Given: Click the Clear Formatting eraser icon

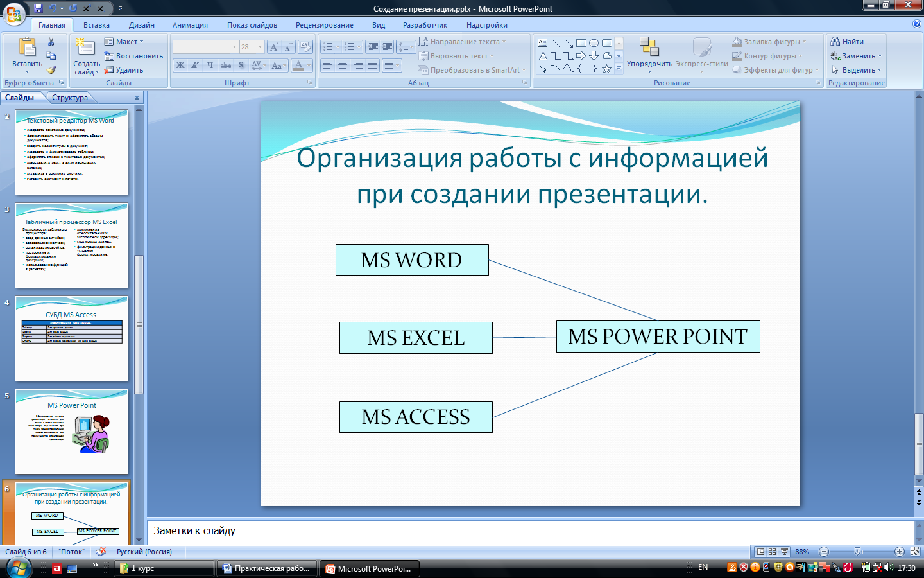Looking at the screenshot, I should click(305, 47).
